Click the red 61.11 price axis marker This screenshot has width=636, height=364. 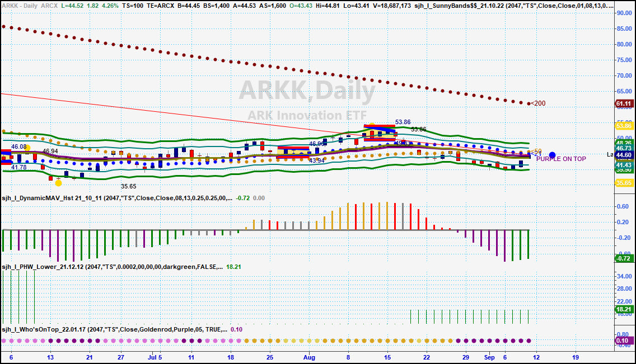624,103
